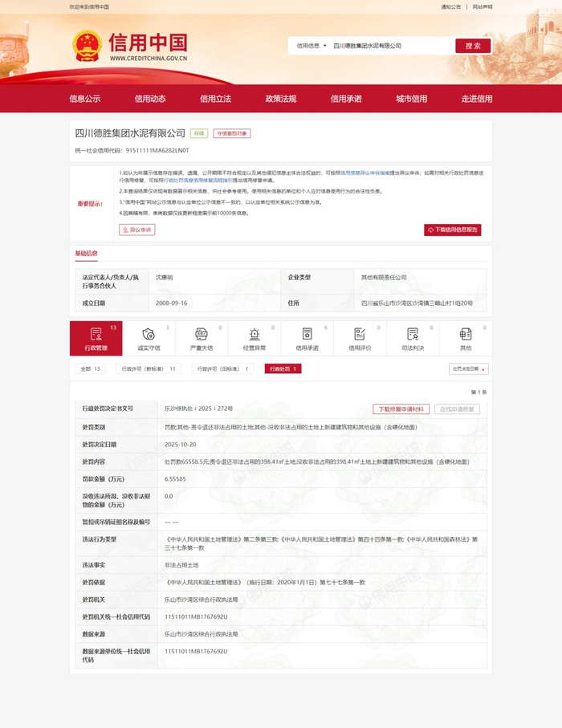Expand the 信用信息 search type dropdown
This screenshot has width=562, height=728.
312,46
